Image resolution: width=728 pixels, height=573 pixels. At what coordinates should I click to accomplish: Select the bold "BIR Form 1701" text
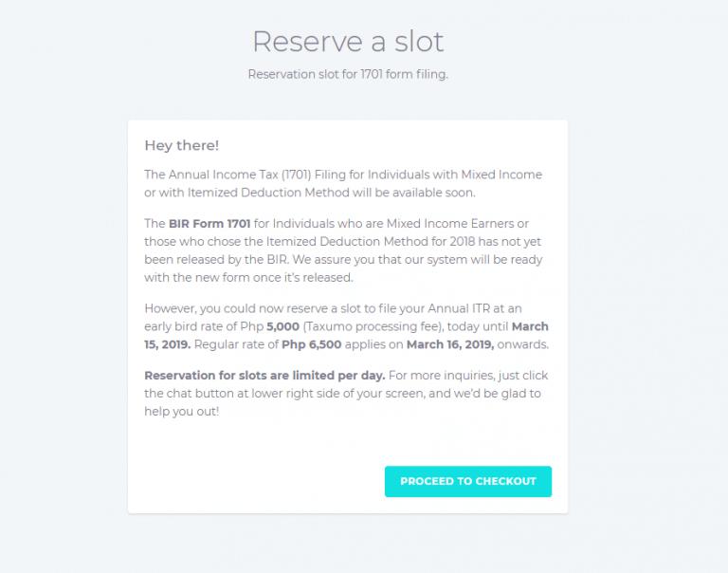point(209,224)
